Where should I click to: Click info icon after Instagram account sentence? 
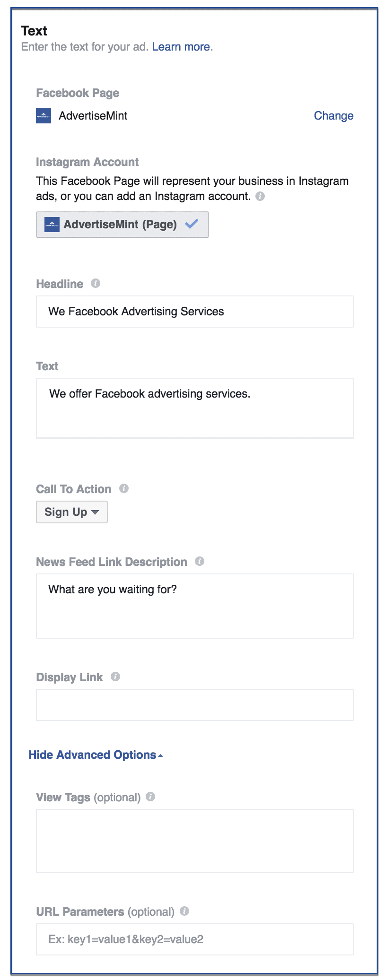click(x=260, y=196)
